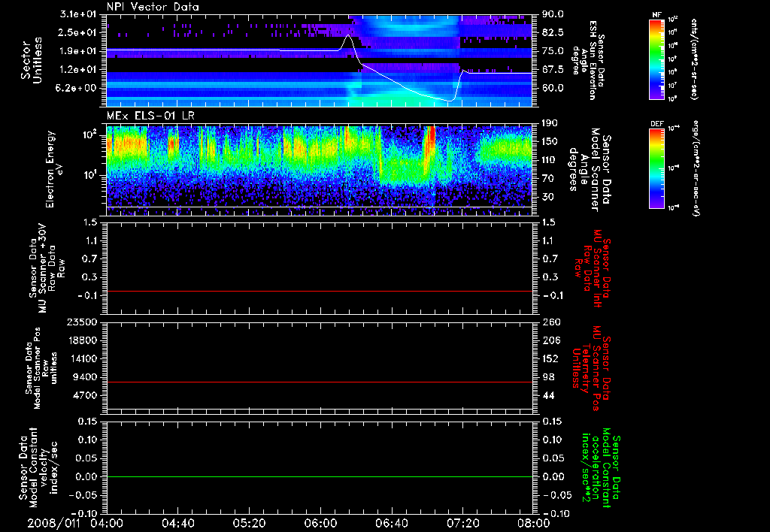
Task: Click the red scanner position trace line
Action: [x=316, y=382]
